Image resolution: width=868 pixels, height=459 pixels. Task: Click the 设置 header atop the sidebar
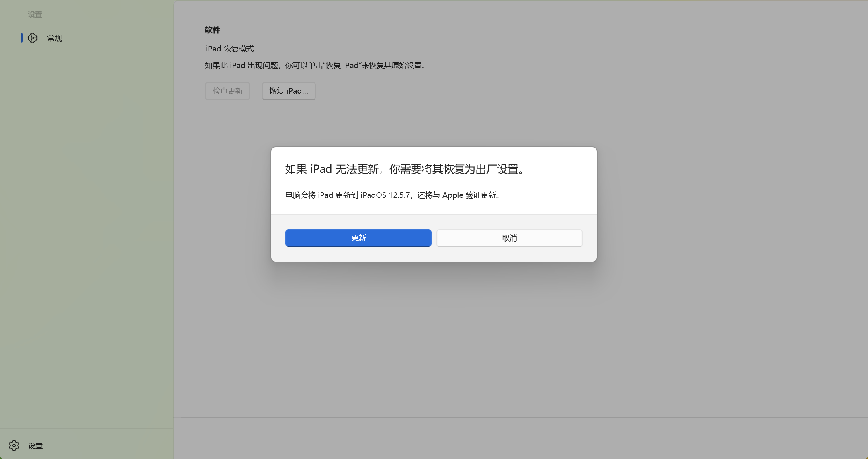pos(35,15)
